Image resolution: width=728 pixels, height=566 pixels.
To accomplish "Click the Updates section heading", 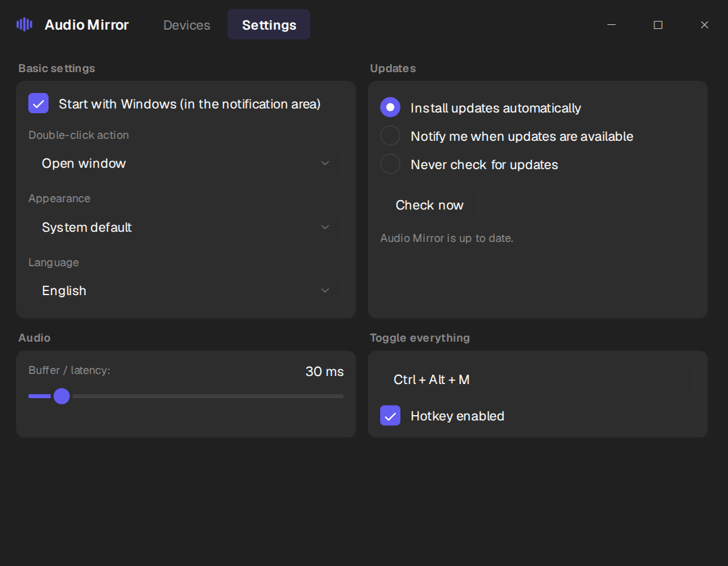I will coord(393,68).
